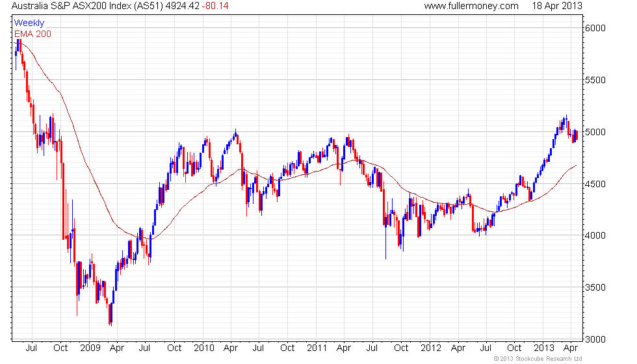Click the 5000 price axis label
The image size is (637, 364).
[595, 132]
